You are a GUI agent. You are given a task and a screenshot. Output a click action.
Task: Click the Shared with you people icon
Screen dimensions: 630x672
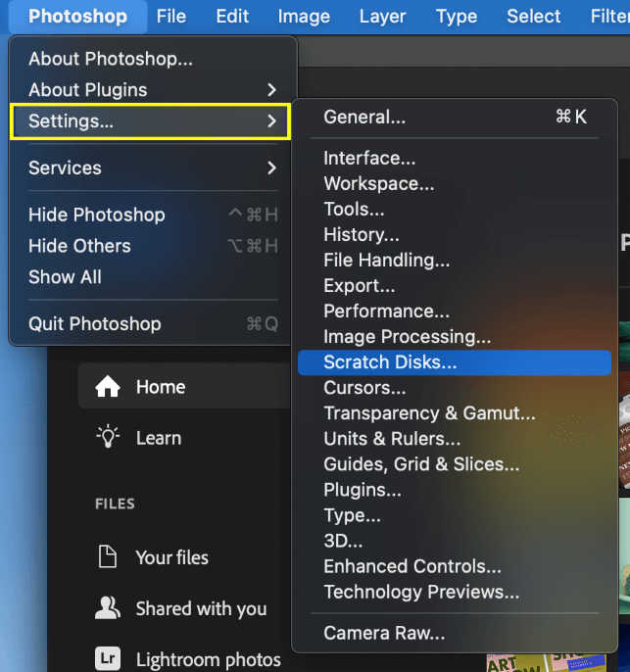(x=108, y=607)
